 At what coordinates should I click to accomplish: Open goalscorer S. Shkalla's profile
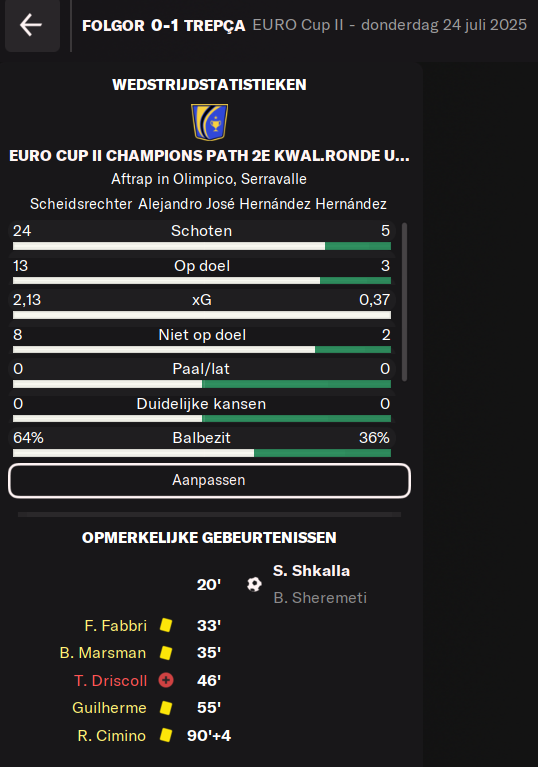click(312, 571)
